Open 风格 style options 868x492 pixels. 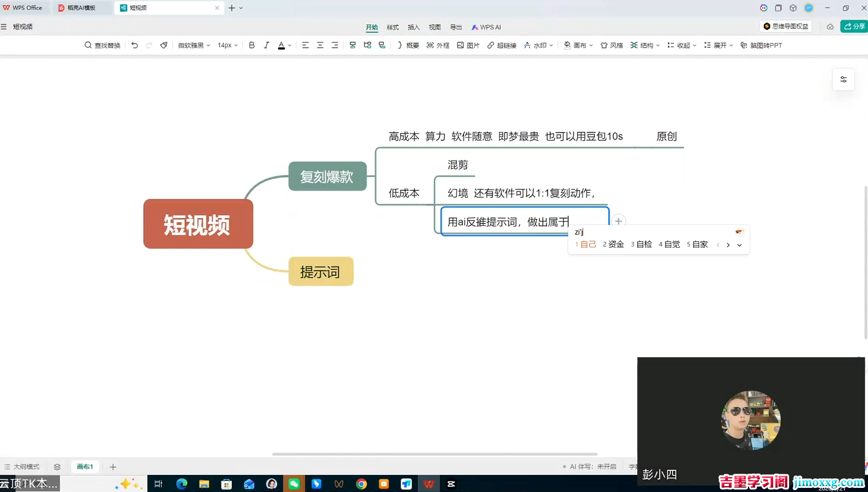pos(611,45)
